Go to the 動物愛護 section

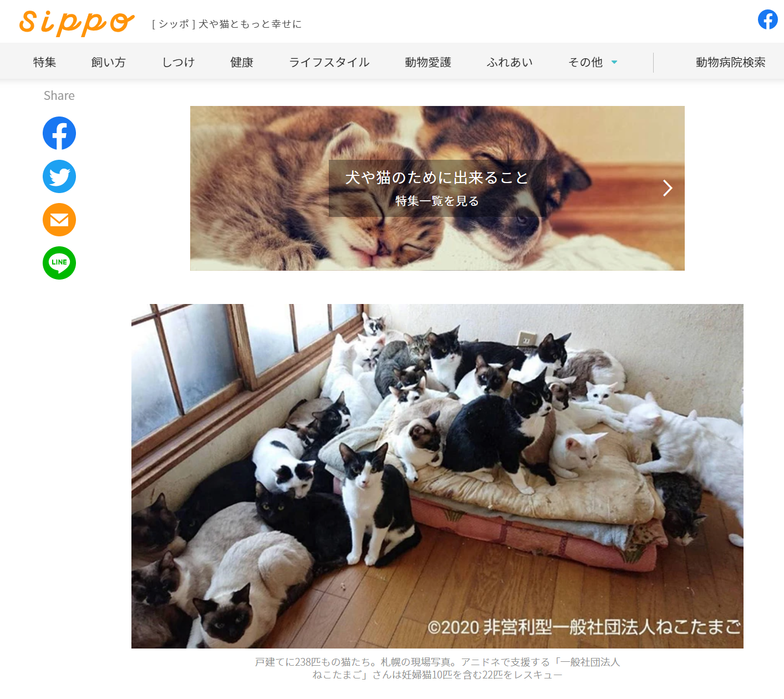coord(428,62)
